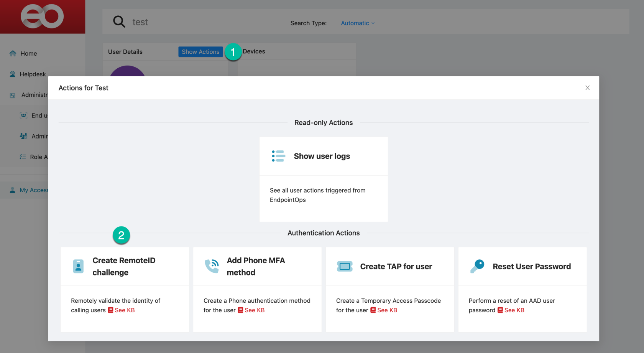Choose the Reset User Password action title

coord(532,266)
